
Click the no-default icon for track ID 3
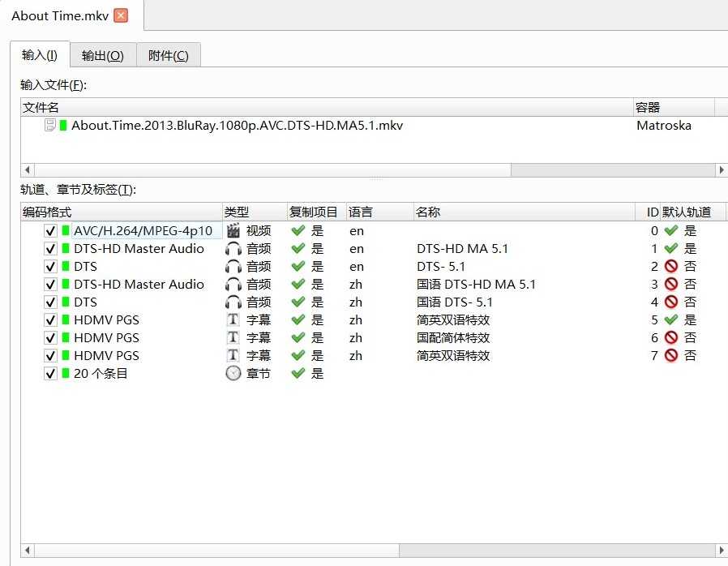click(671, 284)
